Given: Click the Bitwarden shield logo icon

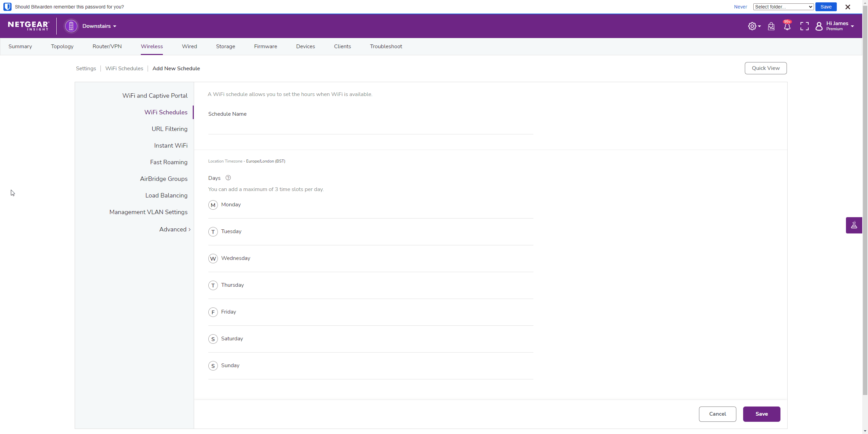Looking at the screenshot, I should 7,7.
